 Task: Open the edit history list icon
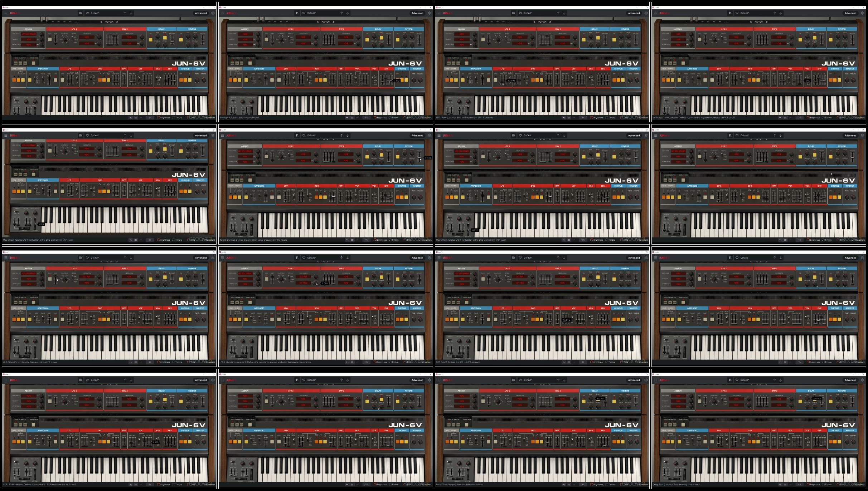point(136,118)
